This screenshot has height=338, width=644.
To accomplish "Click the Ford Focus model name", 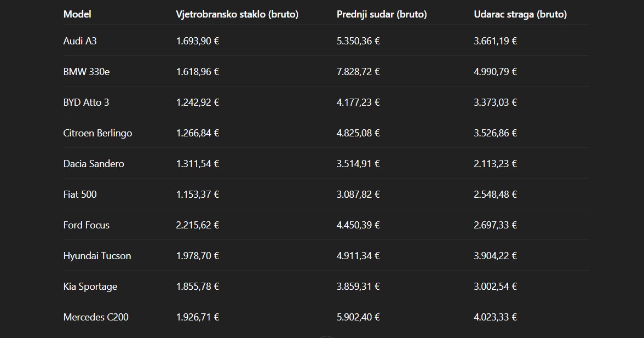I will pyautogui.click(x=87, y=225).
